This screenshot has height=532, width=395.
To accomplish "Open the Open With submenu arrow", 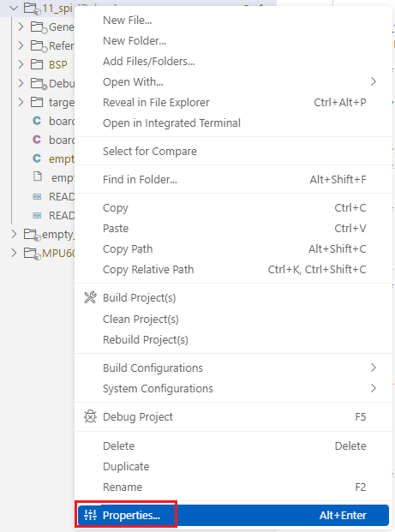I will point(374,81).
